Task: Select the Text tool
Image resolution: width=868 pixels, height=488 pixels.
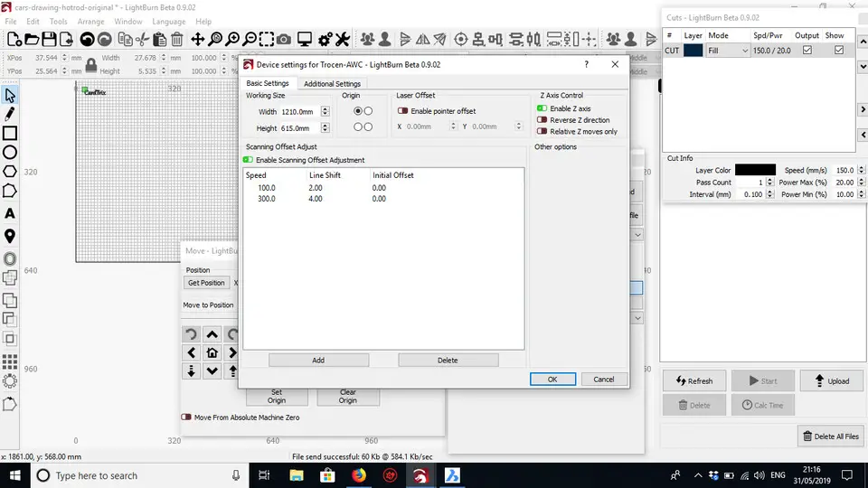Action: (10, 213)
